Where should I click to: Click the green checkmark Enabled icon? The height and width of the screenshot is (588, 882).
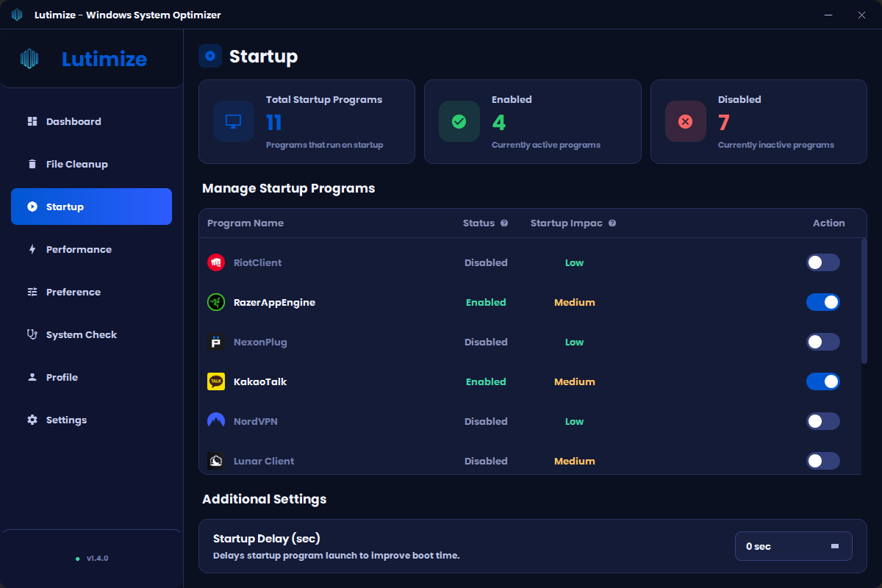point(459,121)
